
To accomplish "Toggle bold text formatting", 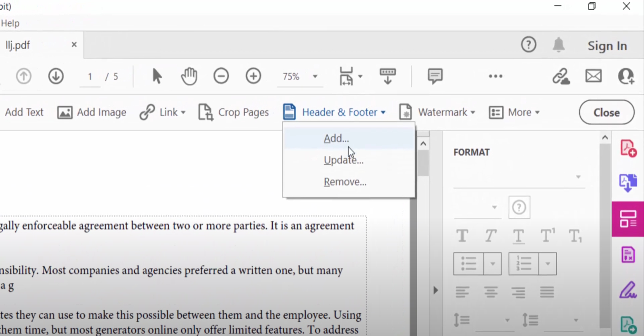I will (x=462, y=236).
